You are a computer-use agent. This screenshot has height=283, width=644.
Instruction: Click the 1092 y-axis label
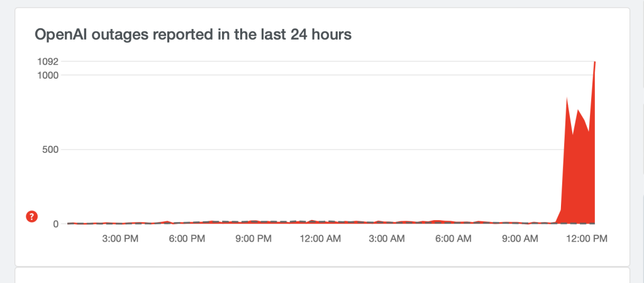(48, 62)
